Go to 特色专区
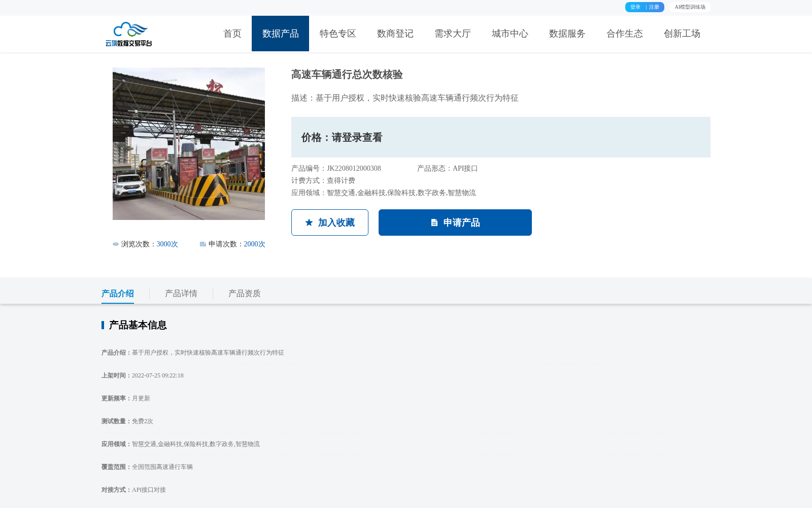The width and height of the screenshot is (812, 508). [338, 34]
